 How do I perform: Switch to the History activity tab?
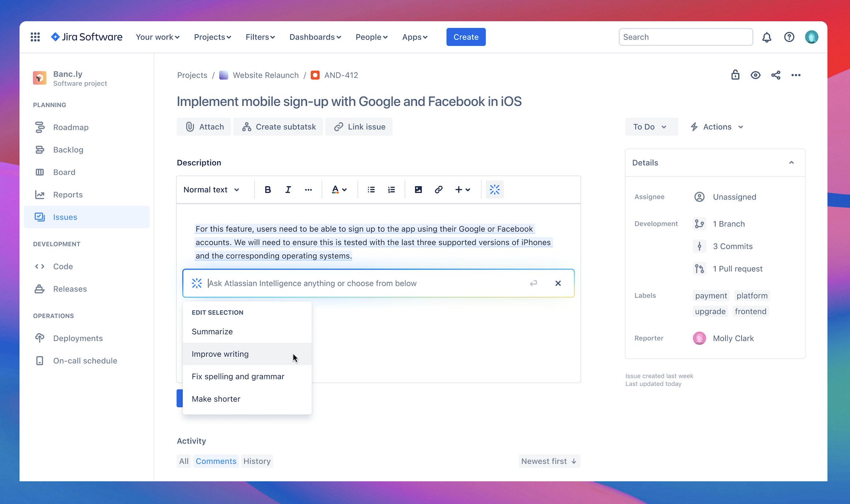257,461
